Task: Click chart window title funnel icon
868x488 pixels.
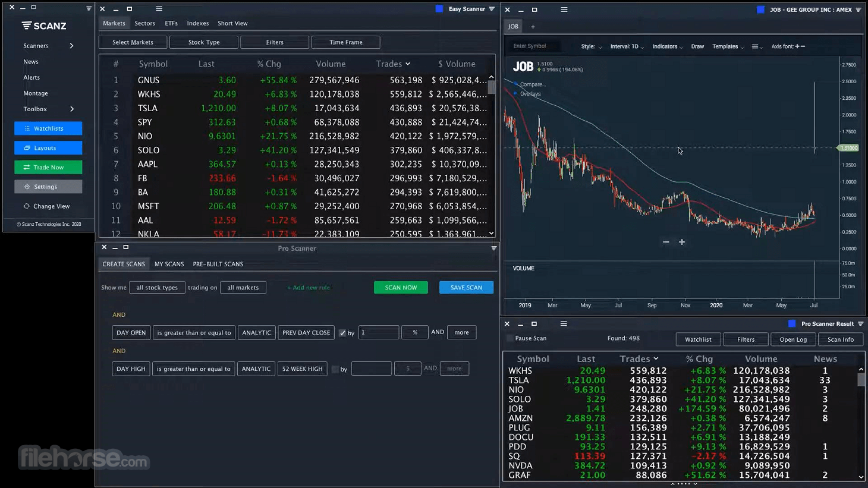Action: (x=858, y=10)
